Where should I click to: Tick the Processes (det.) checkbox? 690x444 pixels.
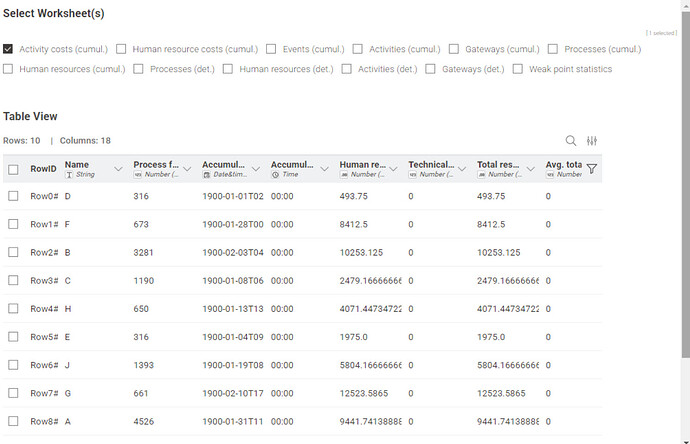pos(139,69)
